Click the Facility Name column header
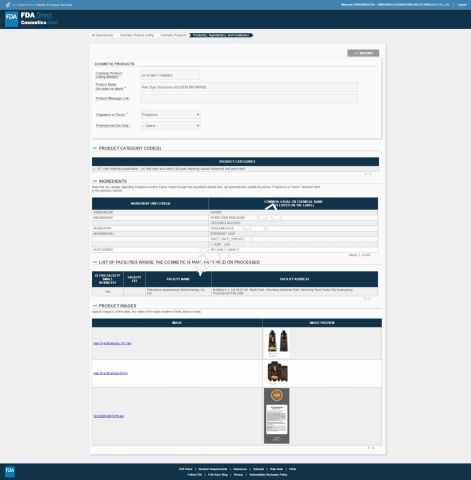 tap(178, 279)
